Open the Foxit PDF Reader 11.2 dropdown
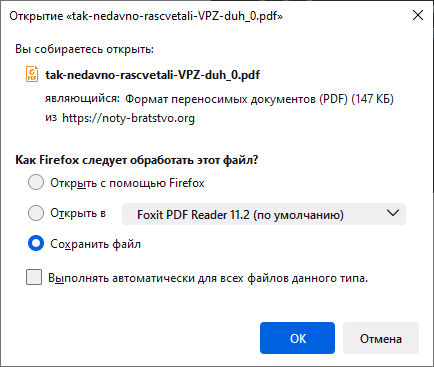434x367 pixels. pos(264,214)
